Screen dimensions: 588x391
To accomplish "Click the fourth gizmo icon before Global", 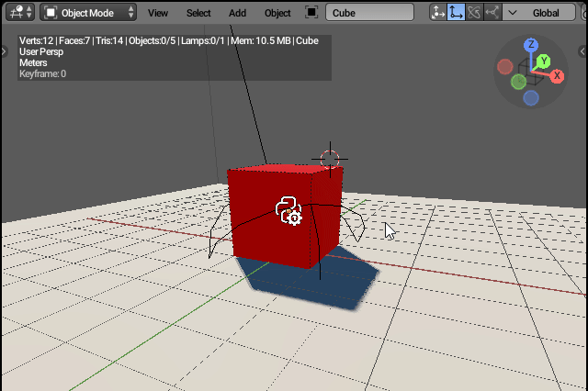I will pos(492,13).
